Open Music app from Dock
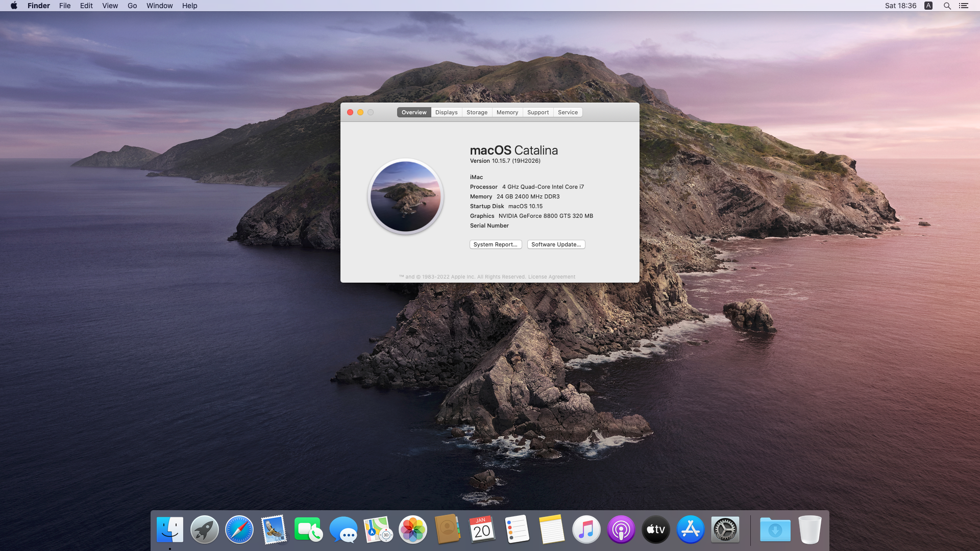 tap(585, 530)
